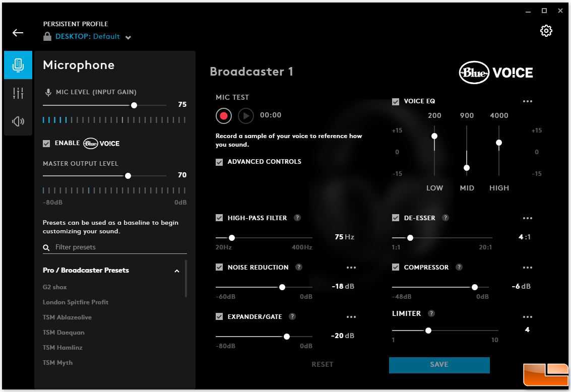Click the magnifier icon in preset filter
This screenshot has width=571, height=392.
(46, 248)
